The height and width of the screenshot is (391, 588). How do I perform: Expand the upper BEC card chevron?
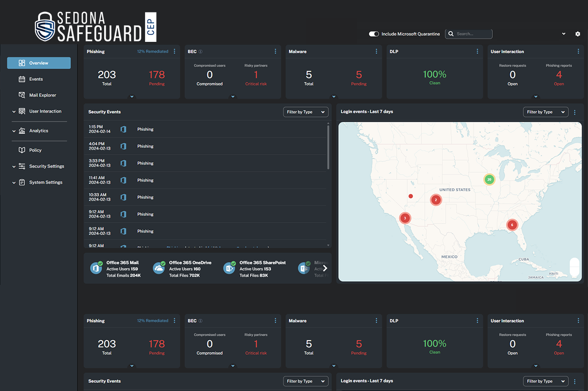coord(233,97)
